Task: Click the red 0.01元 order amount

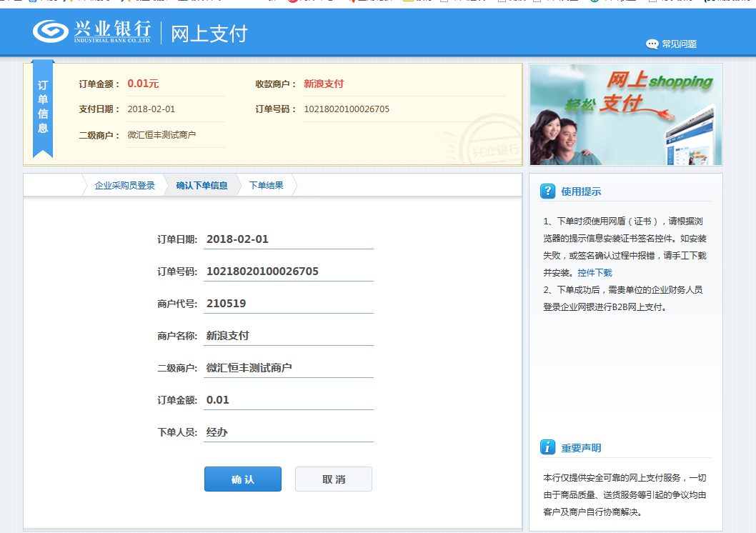Action: [x=143, y=84]
